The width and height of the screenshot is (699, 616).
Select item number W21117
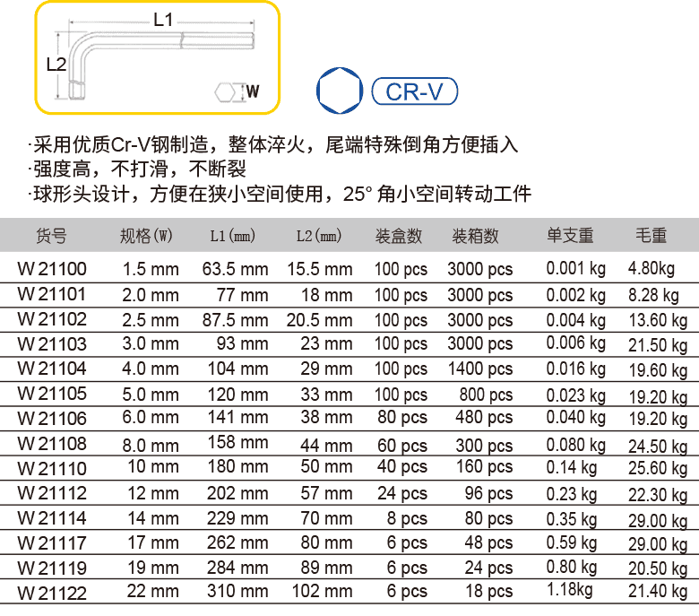coord(52,543)
